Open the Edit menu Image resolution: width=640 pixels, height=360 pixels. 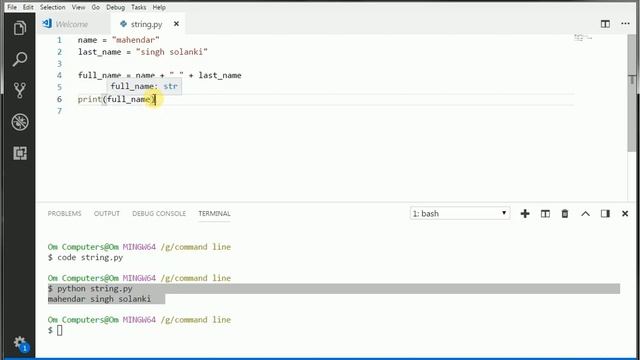coord(28,7)
